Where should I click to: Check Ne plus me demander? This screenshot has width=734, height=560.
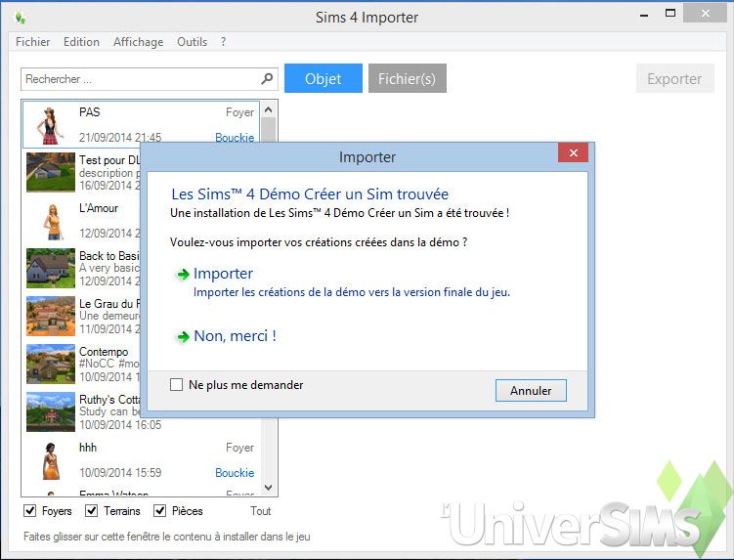click(x=177, y=385)
